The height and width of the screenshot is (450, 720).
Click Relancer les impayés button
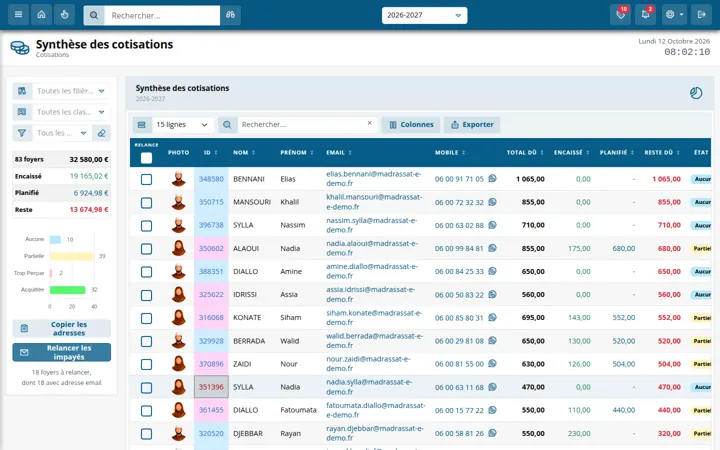coord(62,352)
